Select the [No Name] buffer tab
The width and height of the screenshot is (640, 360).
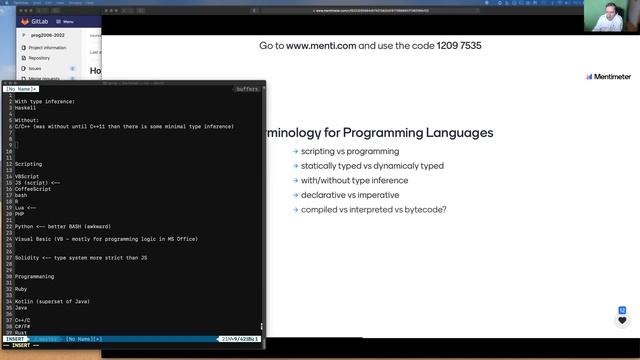pos(21,89)
